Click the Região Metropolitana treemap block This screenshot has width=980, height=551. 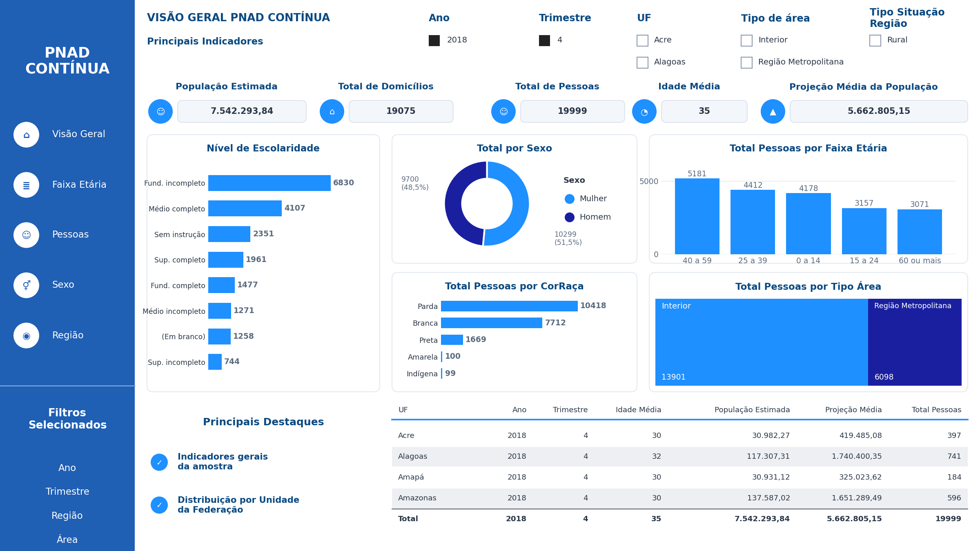tap(915, 342)
